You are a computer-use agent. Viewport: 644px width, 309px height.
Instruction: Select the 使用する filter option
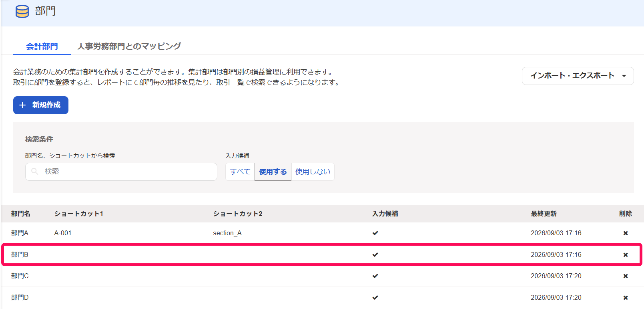click(273, 172)
